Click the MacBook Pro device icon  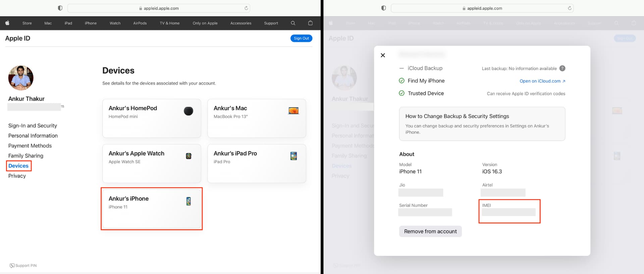click(x=293, y=110)
